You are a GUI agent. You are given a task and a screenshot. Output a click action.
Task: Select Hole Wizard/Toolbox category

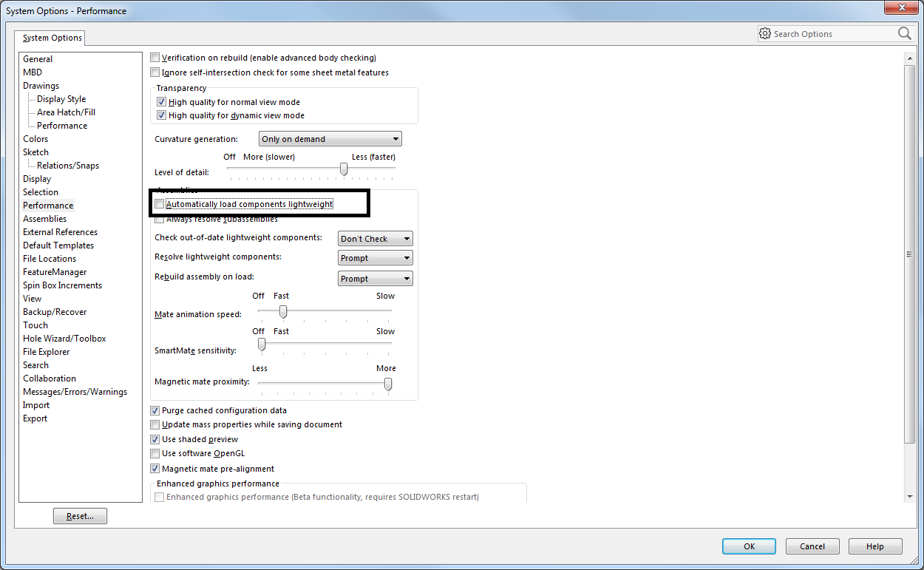(x=64, y=339)
